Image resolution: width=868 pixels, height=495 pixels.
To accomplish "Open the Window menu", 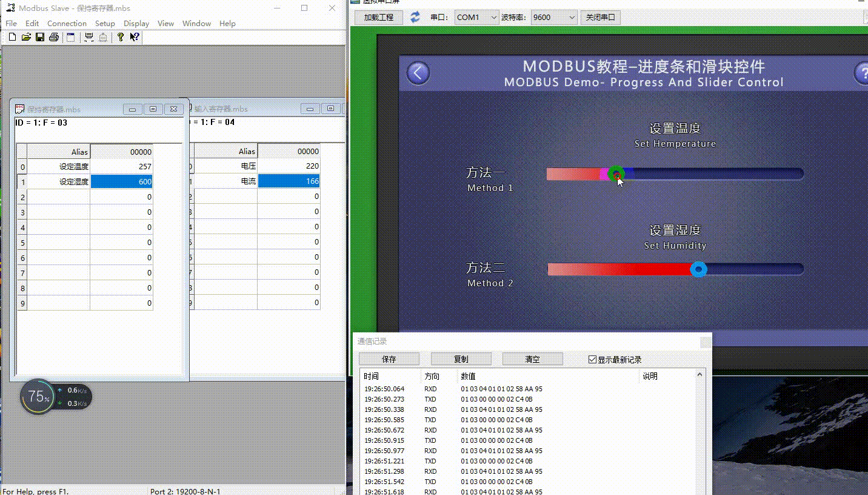I will coord(197,24).
